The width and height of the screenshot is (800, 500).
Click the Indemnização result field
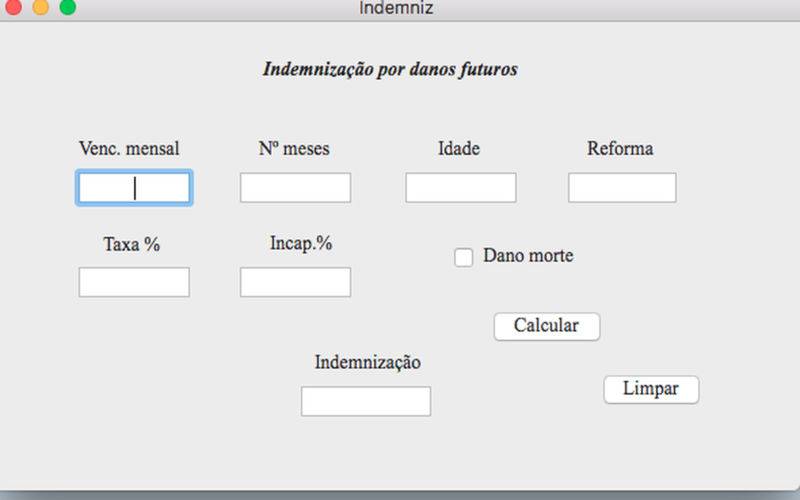coord(366,401)
